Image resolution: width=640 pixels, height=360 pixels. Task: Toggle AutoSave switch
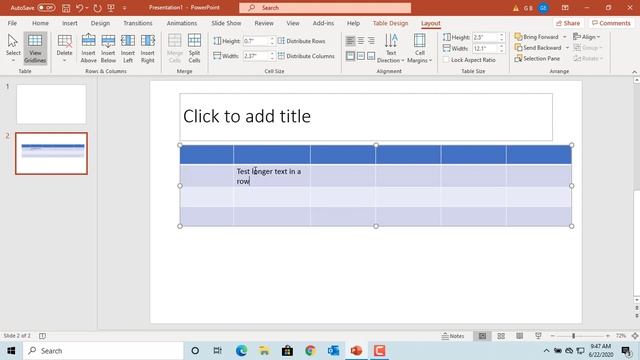point(46,8)
